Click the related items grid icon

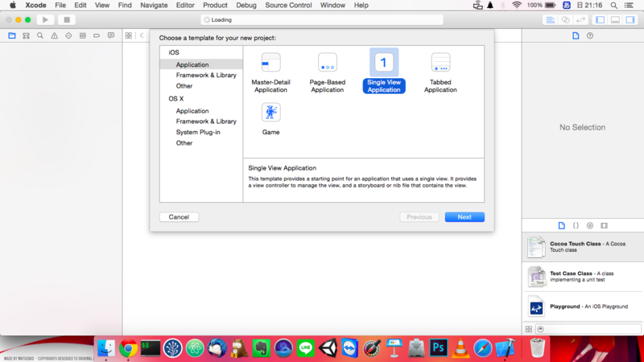(129, 35)
